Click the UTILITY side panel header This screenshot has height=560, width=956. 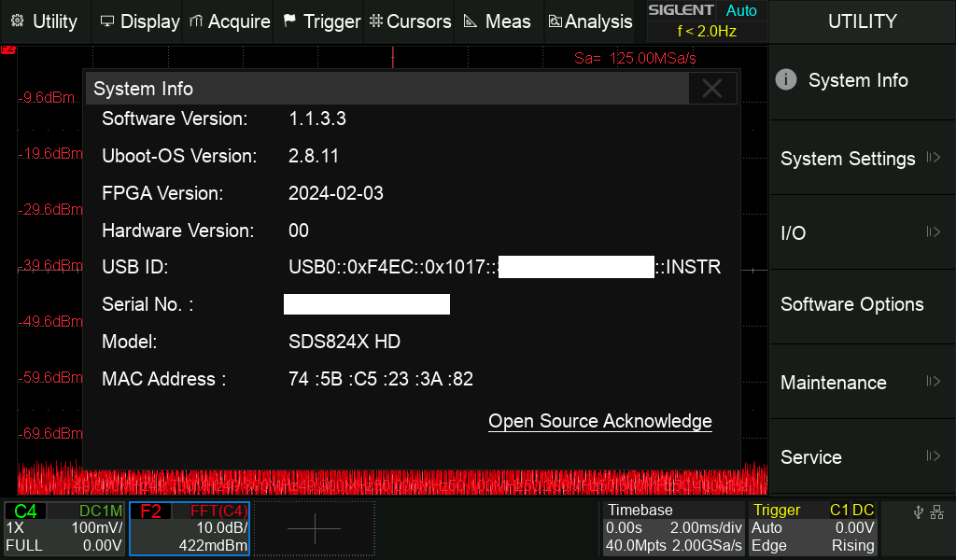click(x=862, y=21)
